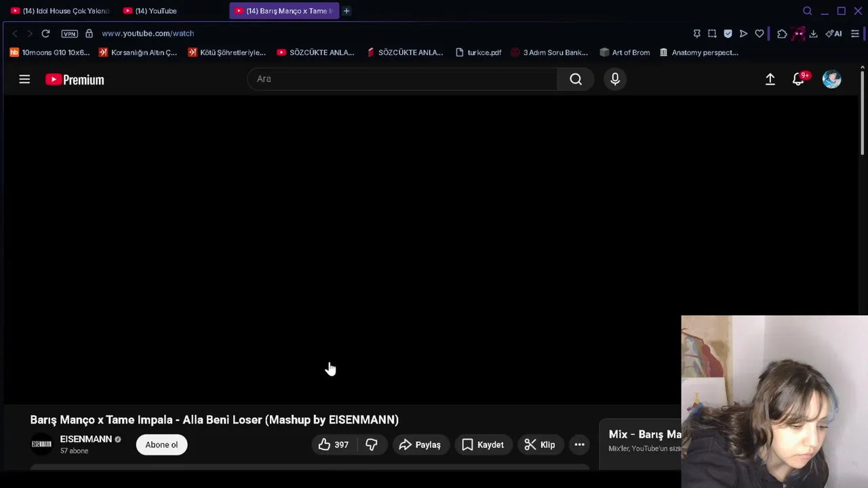Select the Barış Manço x Tame tab
This screenshot has width=868, height=488.
pyautogui.click(x=283, y=11)
